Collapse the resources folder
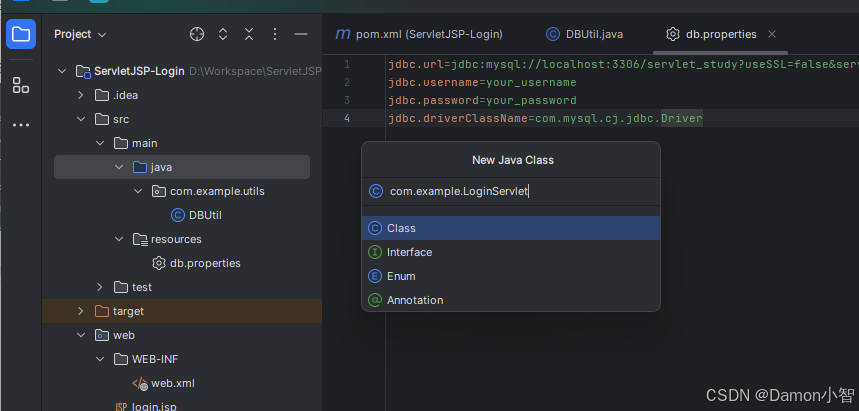Image resolution: width=859 pixels, height=411 pixels. 119,239
